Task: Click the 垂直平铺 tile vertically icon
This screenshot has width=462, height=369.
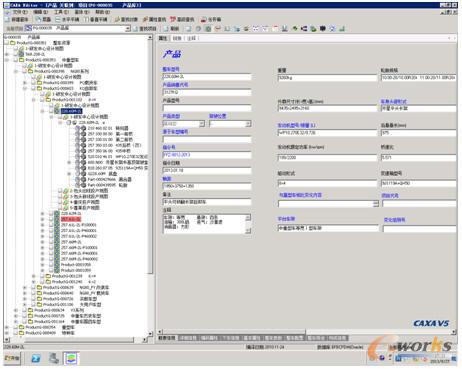Action: (86, 20)
